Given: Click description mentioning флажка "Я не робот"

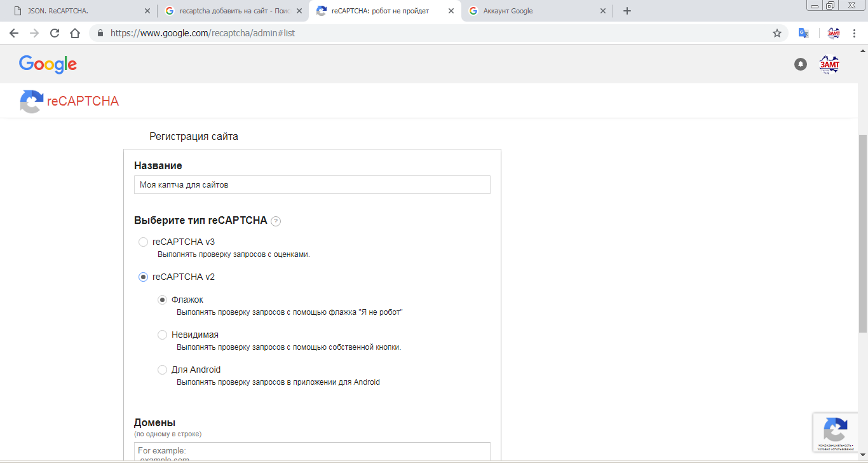Looking at the screenshot, I should (290, 312).
